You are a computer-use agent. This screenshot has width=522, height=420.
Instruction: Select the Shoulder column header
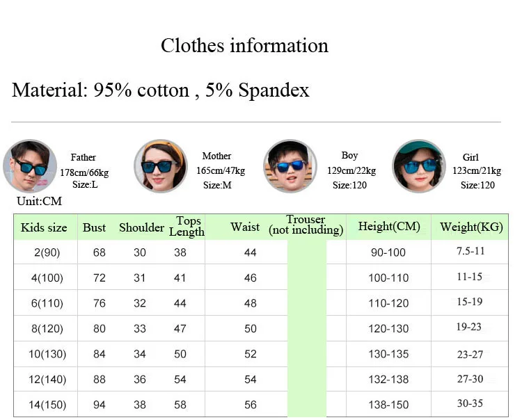[x=141, y=228]
